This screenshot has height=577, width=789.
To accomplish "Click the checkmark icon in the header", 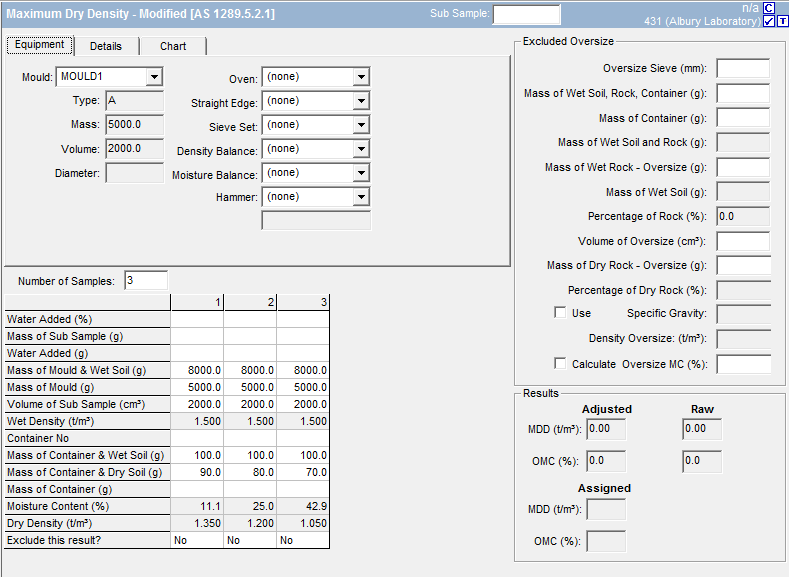I will [769, 22].
